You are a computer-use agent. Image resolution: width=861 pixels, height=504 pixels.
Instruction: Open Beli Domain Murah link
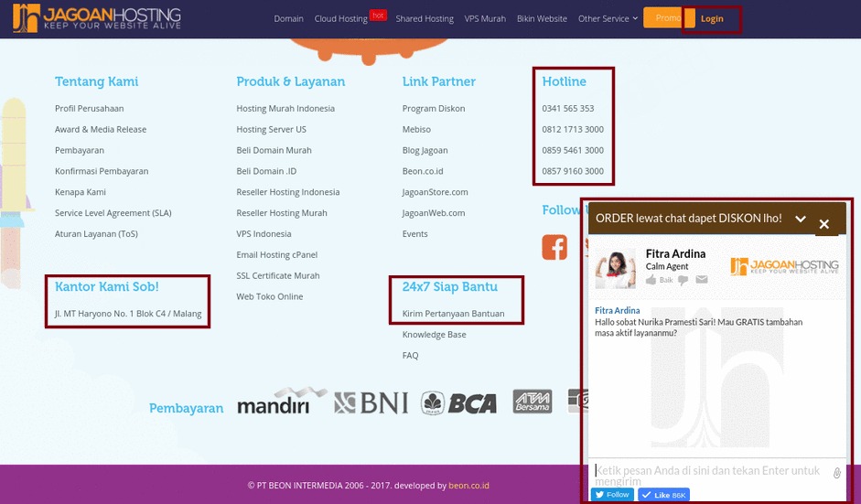[274, 150]
